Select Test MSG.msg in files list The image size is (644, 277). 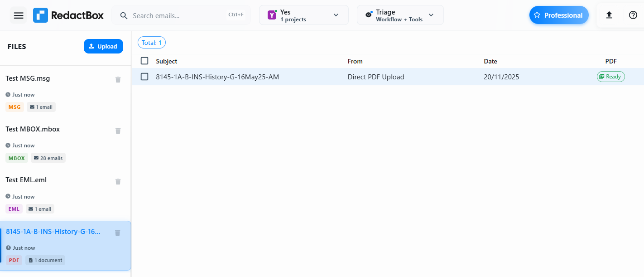[x=28, y=78]
